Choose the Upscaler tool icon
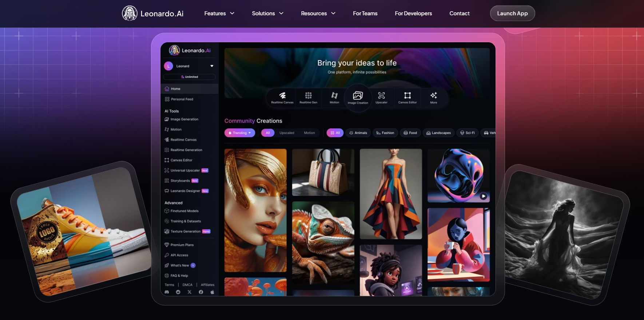The width and height of the screenshot is (644, 320). pyautogui.click(x=381, y=96)
